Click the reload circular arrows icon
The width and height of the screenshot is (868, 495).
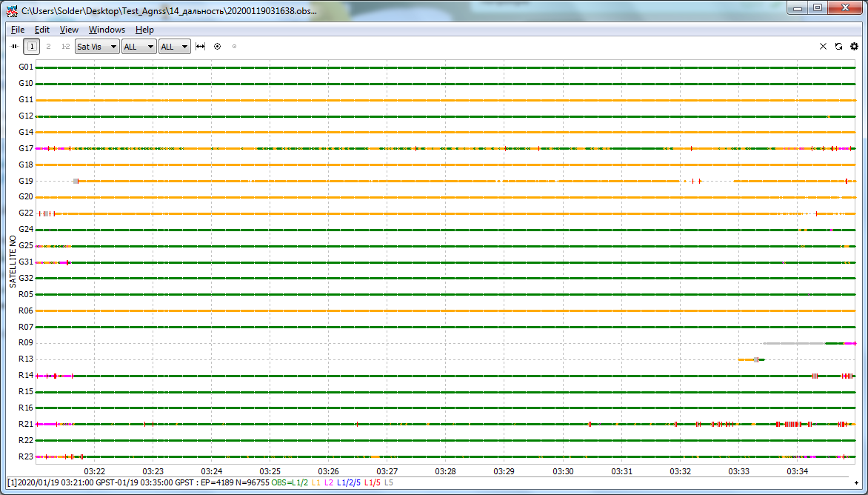838,47
